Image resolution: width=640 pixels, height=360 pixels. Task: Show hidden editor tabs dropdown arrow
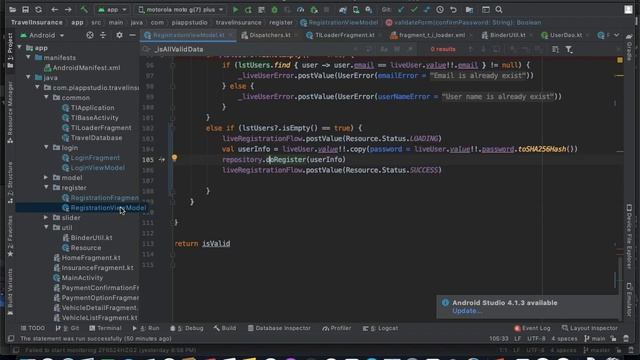(x=616, y=36)
